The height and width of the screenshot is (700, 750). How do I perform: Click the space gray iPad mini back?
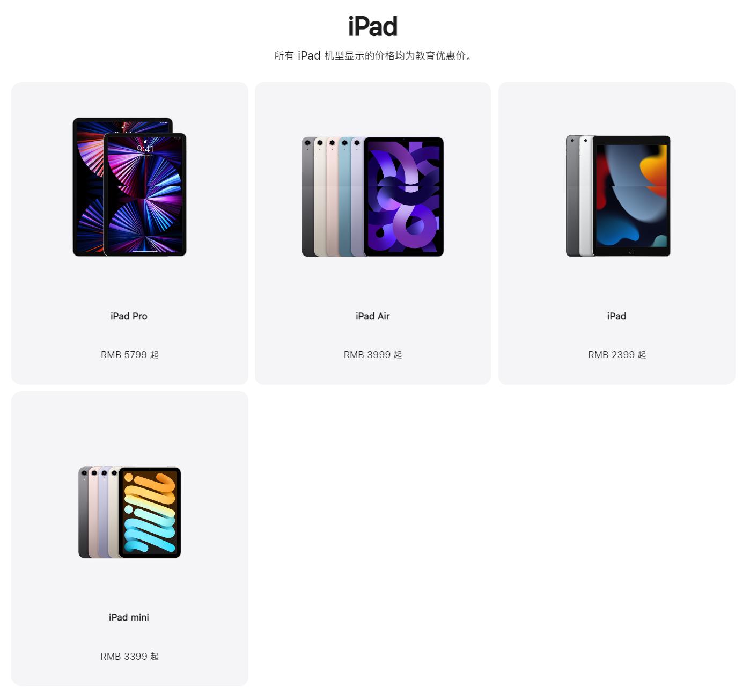pyautogui.click(x=83, y=513)
